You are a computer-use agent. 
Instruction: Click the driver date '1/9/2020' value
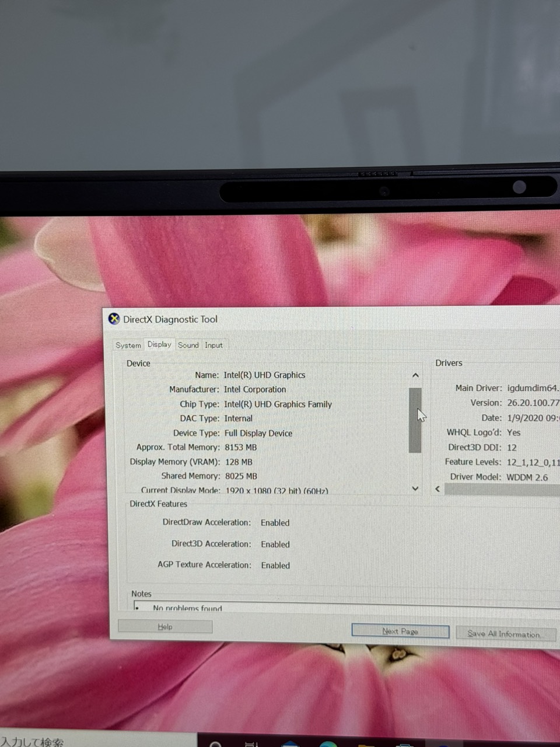coord(533,418)
